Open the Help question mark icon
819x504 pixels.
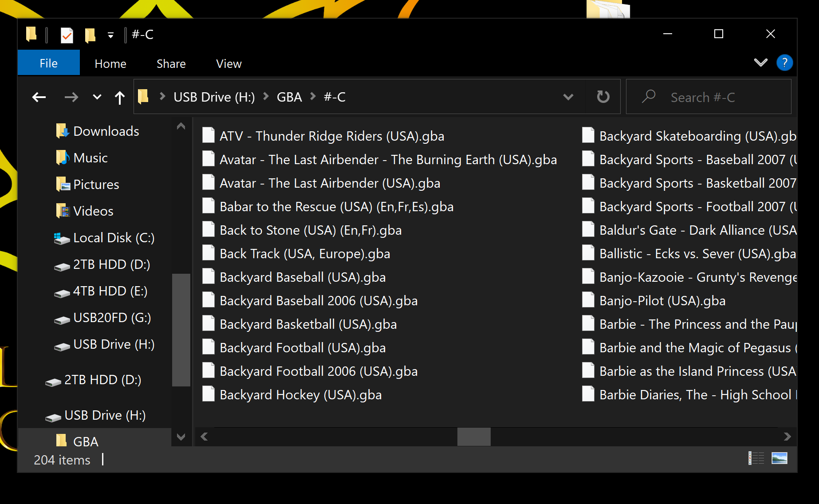[x=784, y=63]
